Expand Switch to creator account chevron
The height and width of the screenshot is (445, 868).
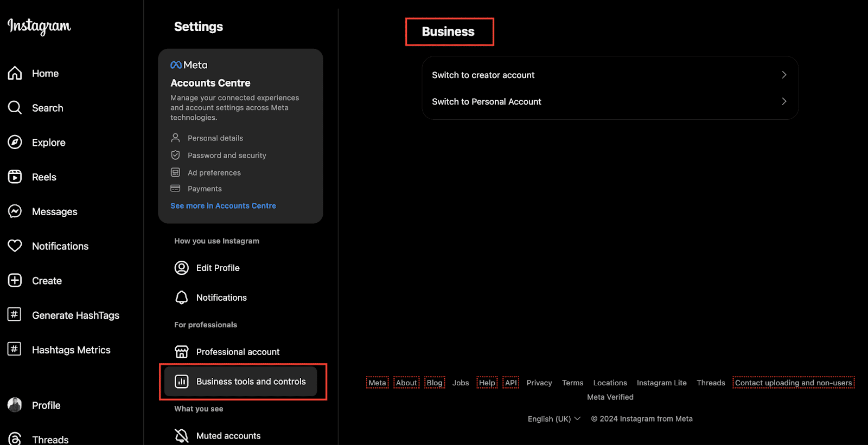[784, 75]
